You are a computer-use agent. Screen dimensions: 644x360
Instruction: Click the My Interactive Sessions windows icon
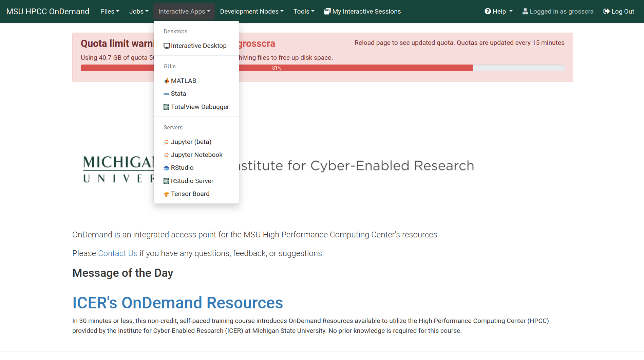(x=327, y=12)
